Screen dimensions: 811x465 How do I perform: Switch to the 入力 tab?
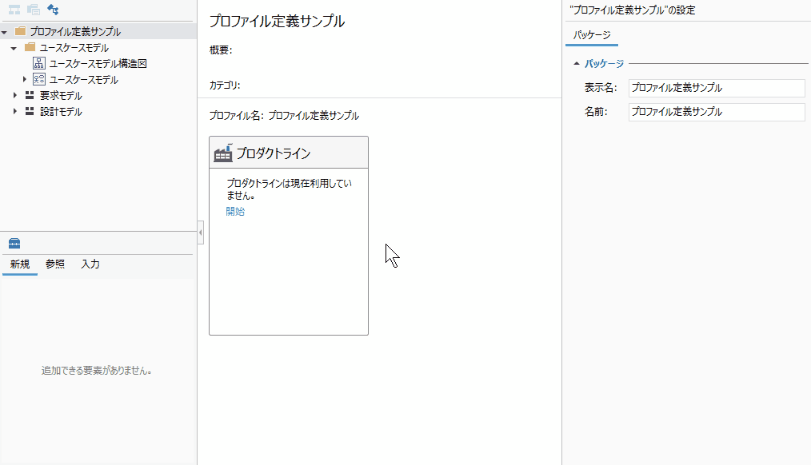90,264
